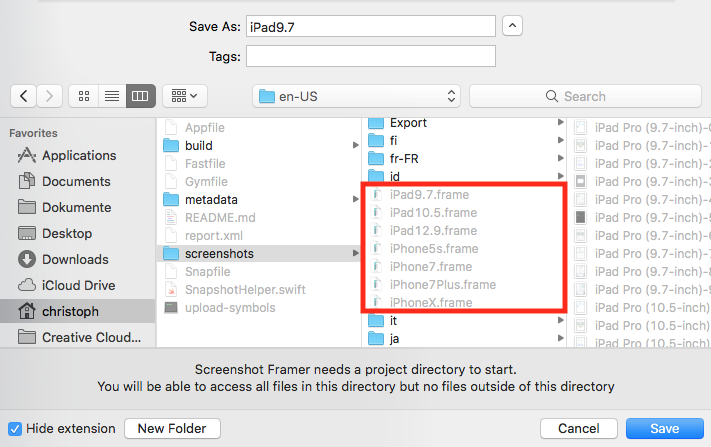The image size is (711, 447).
Task: Open the en-US location popup
Action: pos(357,96)
